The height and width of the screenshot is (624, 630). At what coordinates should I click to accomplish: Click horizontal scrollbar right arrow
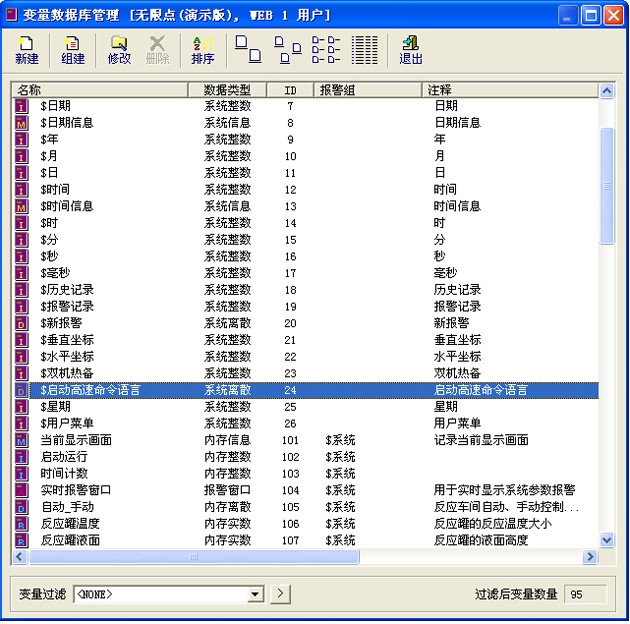tap(590, 556)
